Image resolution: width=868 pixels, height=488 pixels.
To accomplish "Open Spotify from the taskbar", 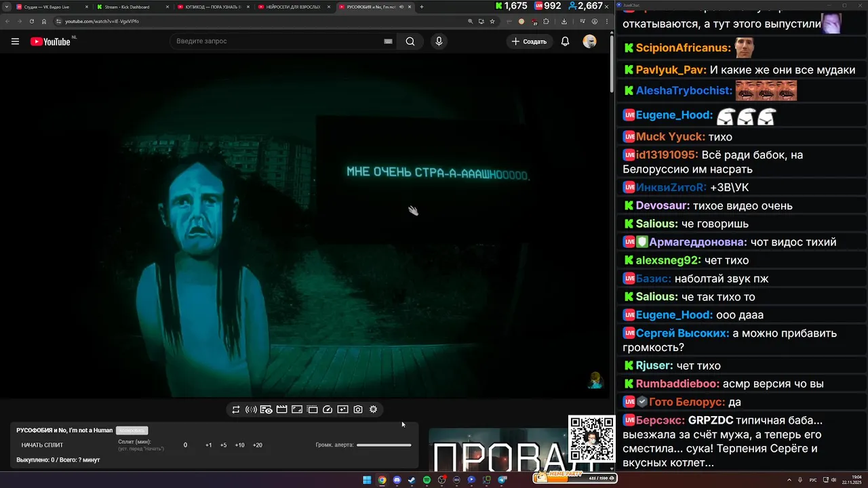I will pyautogui.click(x=427, y=480).
